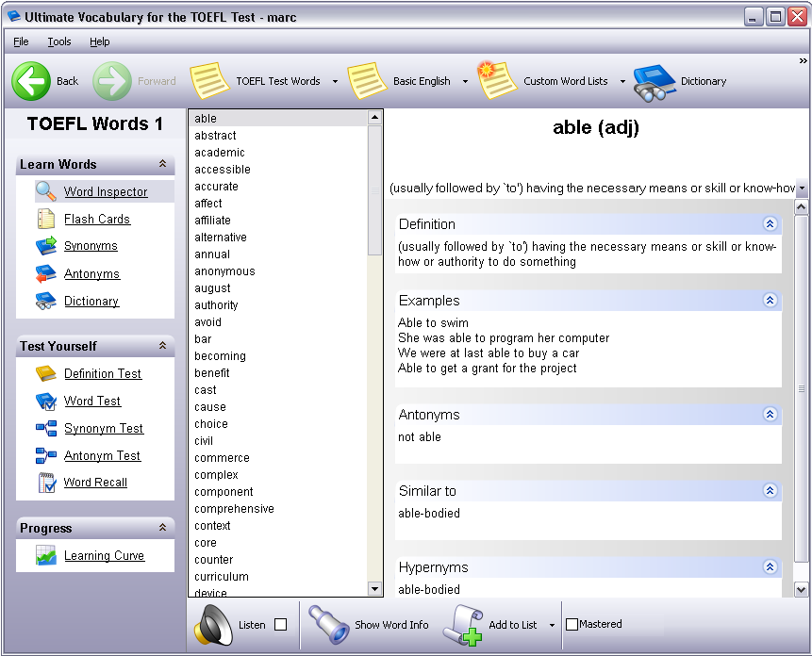Click the Synonyms book icon
The width and height of the screenshot is (812, 656).
click(46, 246)
